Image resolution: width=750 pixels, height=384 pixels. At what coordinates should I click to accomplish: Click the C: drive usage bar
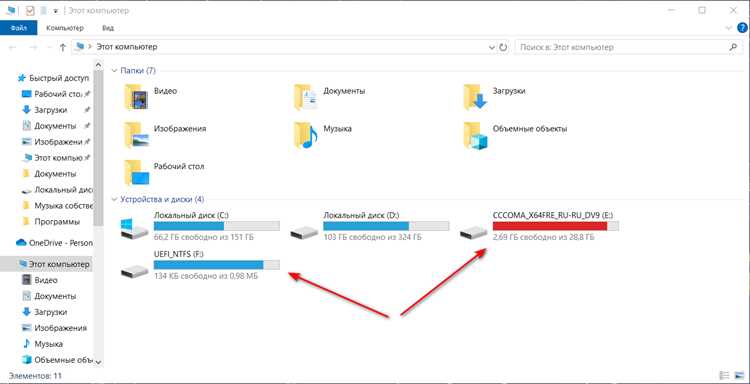point(217,226)
